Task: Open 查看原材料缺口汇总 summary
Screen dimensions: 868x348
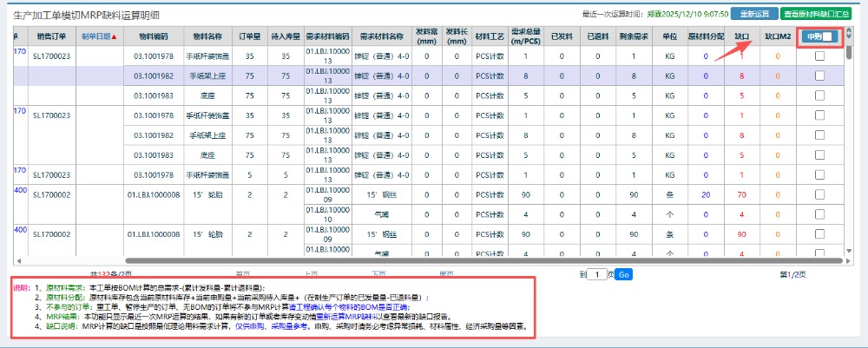Action: pos(816,14)
